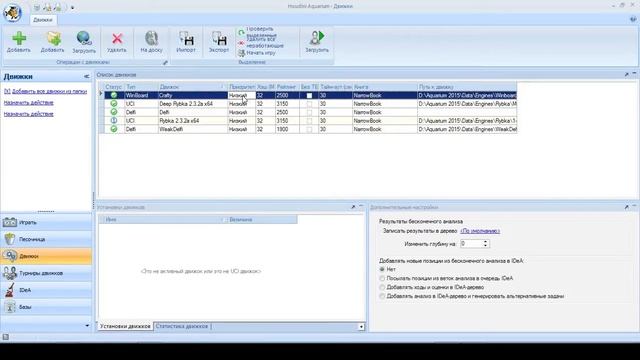Click the green status icon of Crafty row
This screenshot has width=640, height=360.
pos(114,95)
